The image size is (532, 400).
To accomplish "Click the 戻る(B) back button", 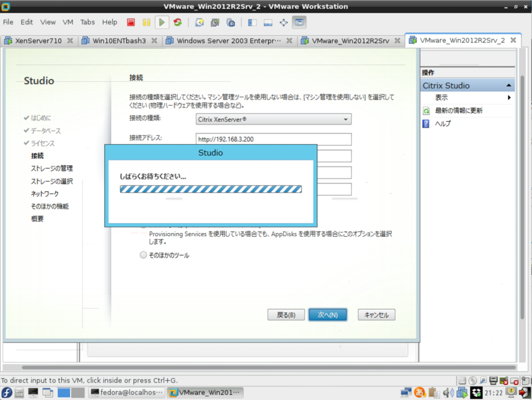I will (286, 315).
